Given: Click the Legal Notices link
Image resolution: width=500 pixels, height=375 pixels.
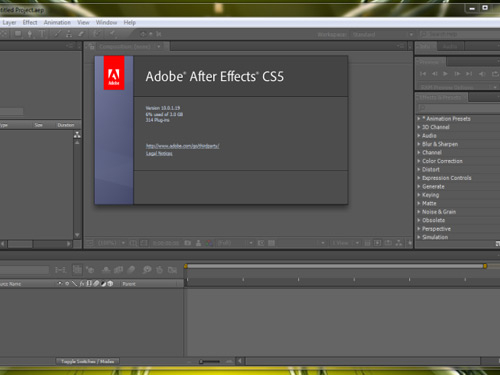Looking at the screenshot, I should coord(159,153).
